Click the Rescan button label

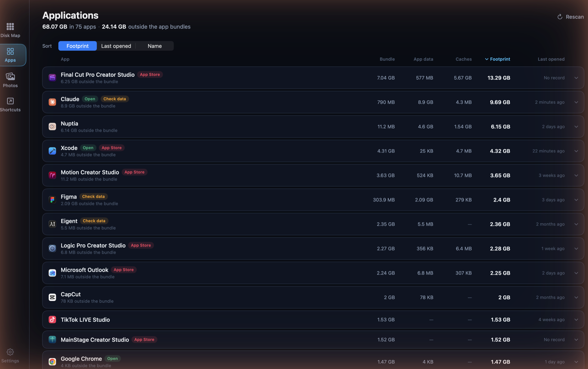click(575, 17)
